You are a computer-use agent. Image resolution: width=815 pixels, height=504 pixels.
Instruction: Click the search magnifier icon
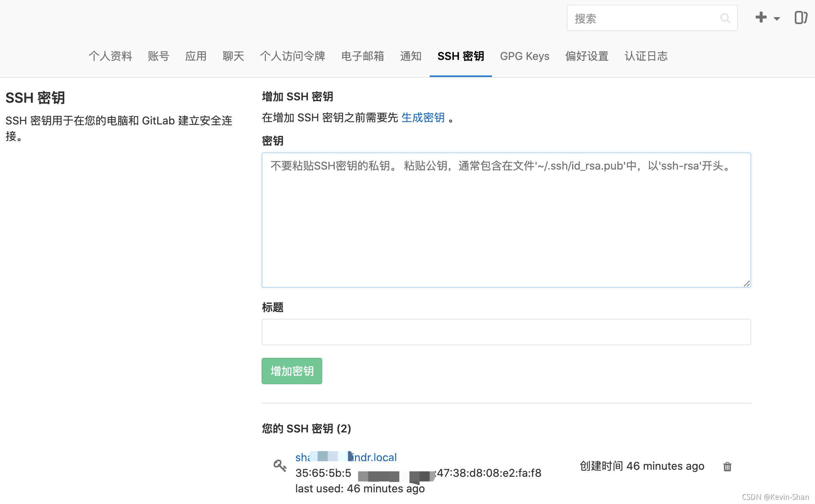coord(725,18)
